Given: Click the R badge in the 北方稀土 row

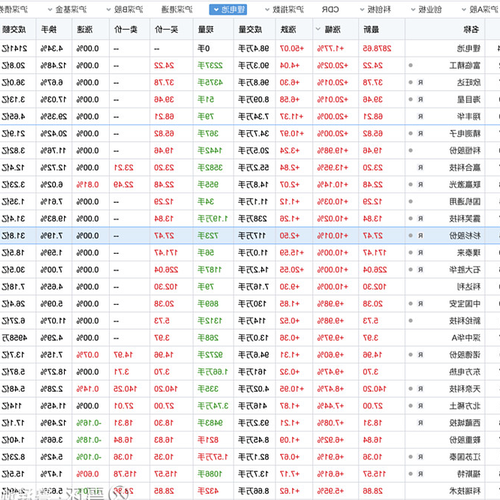Looking at the screenshot, I should tap(420, 406).
